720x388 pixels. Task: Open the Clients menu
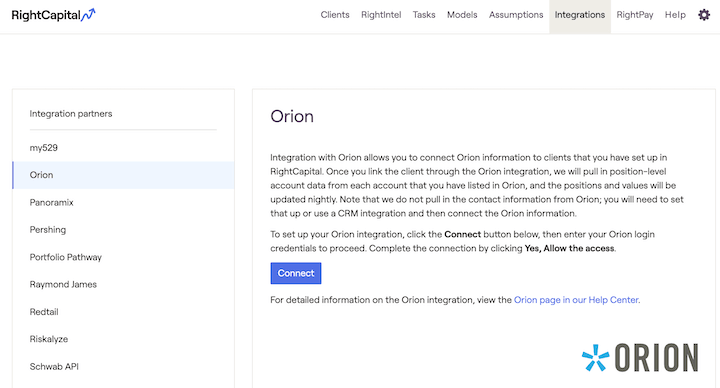pyautogui.click(x=335, y=15)
